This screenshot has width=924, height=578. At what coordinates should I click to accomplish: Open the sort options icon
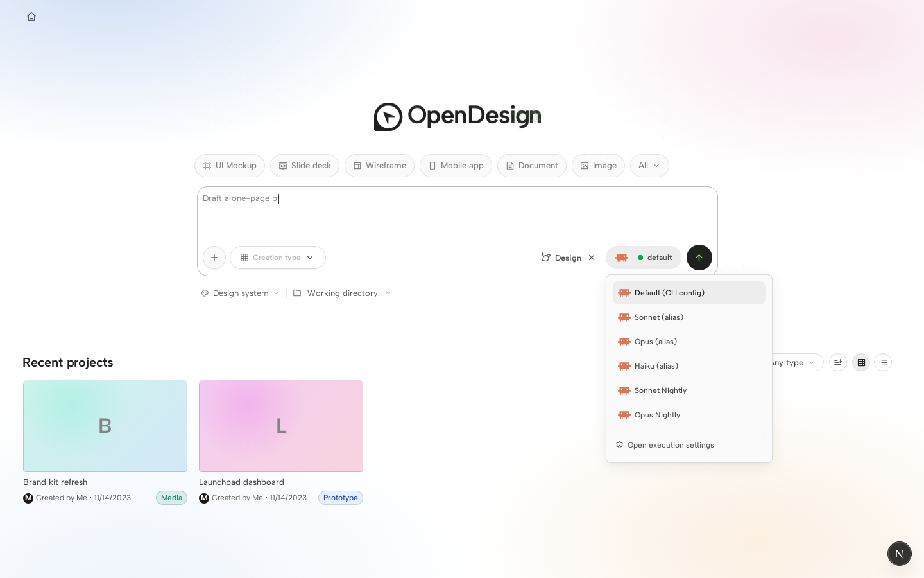(x=838, y=362)
